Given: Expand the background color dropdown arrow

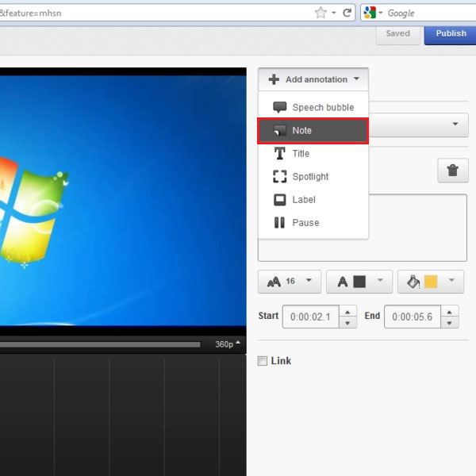Looking at the screenshot, I should (x=451, y=280).
